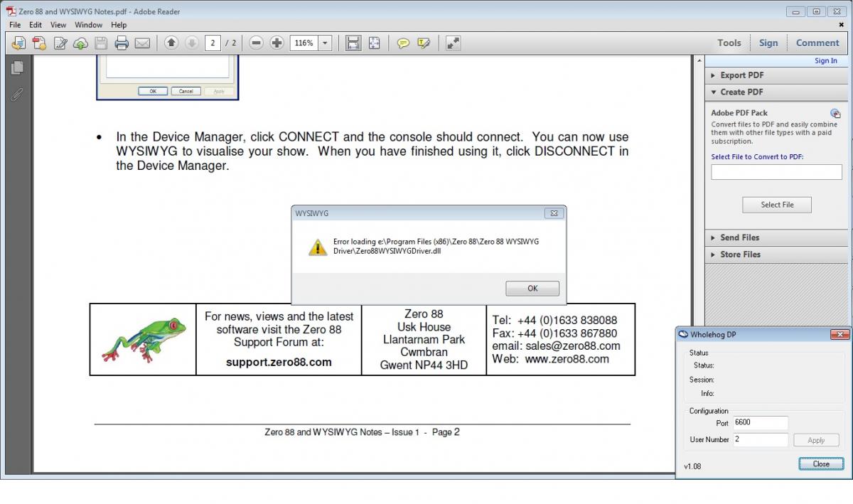Zoom out with the minus icon
The width and height of the screenshot is (853, 504).
pos(257,43)
